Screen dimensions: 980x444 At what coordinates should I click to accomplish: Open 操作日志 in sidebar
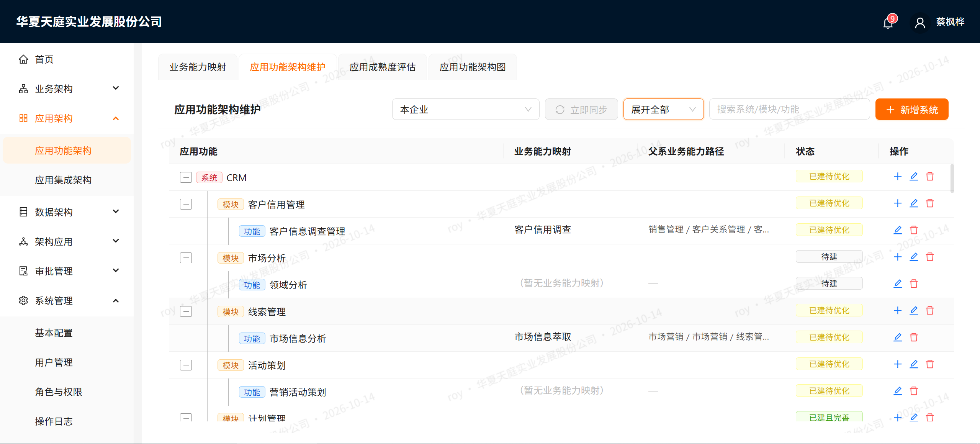point(67,421)
